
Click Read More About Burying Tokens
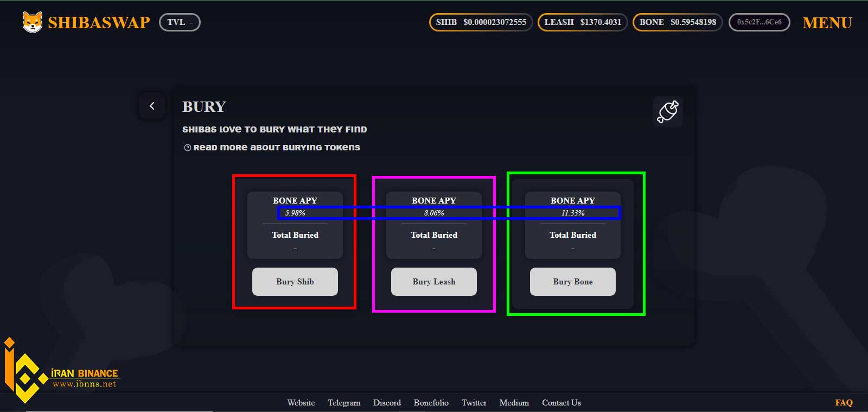[277, 148]
